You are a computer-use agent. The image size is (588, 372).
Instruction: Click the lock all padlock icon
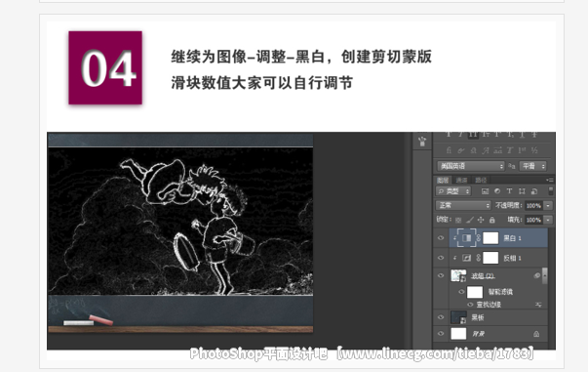coord(492,220)
